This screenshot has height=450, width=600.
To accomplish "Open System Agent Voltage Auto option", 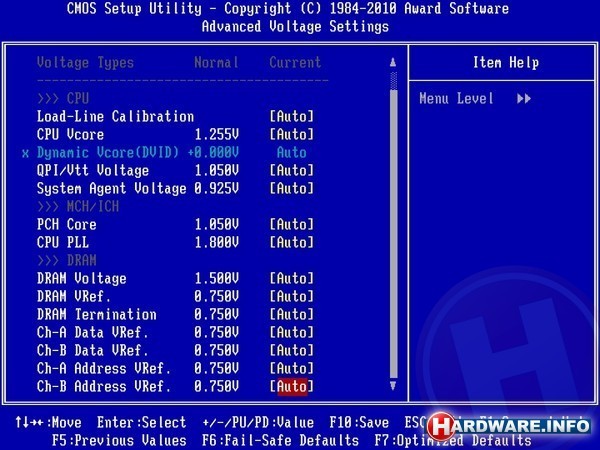I will tap(292, 188).
